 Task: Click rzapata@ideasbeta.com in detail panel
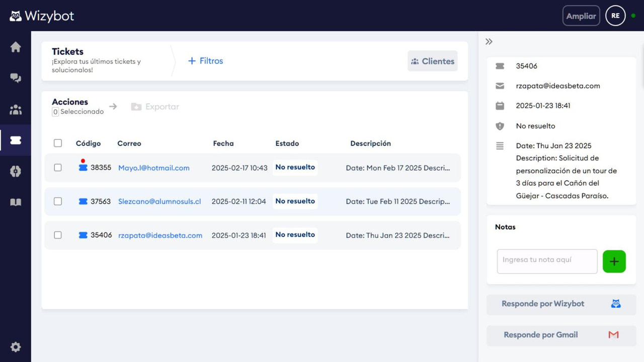tap(558, 86)
